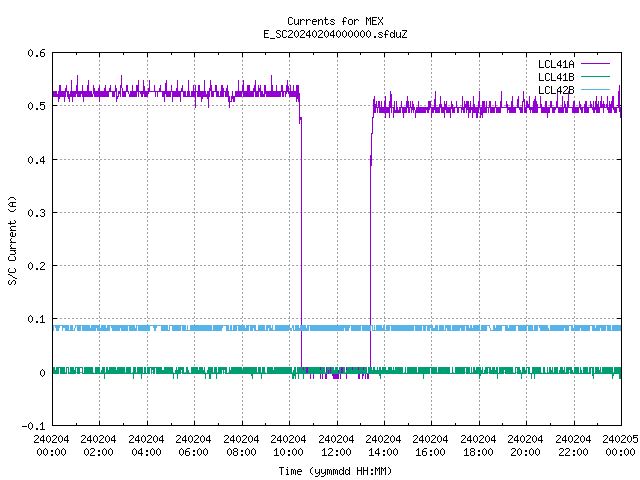This screenshot has width=640, height=480.
Task: Click the 240205 00:00 x-axis tick label
Action: 620,445
